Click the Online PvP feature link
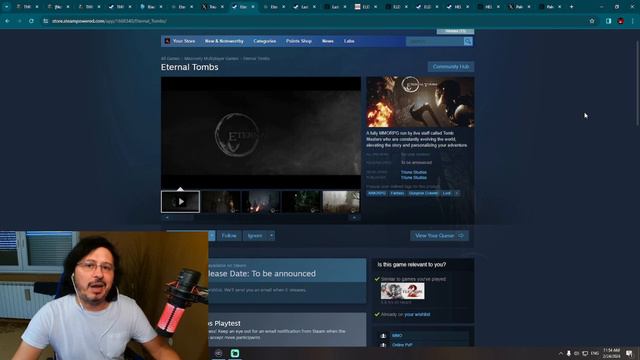The image size is (640, 360). (402, 345)
